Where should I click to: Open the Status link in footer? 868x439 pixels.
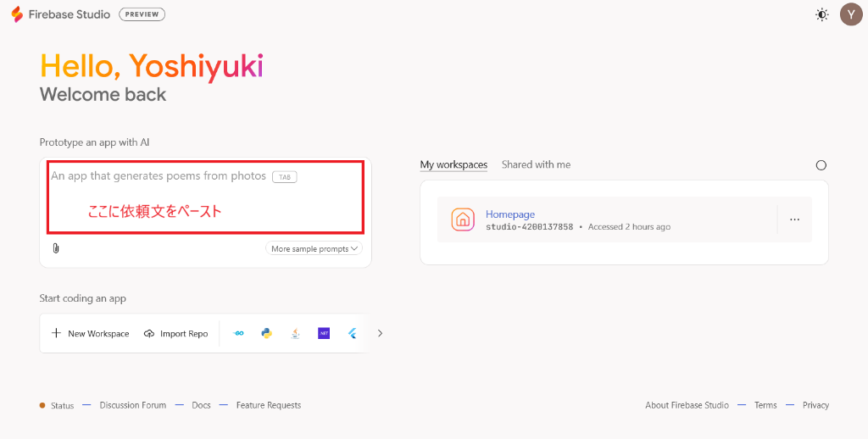pos(62,405)
